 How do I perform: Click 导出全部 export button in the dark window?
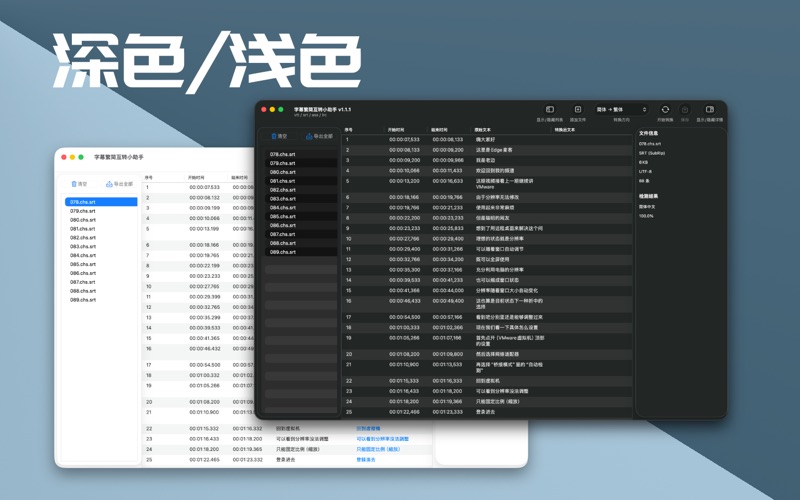318,136
